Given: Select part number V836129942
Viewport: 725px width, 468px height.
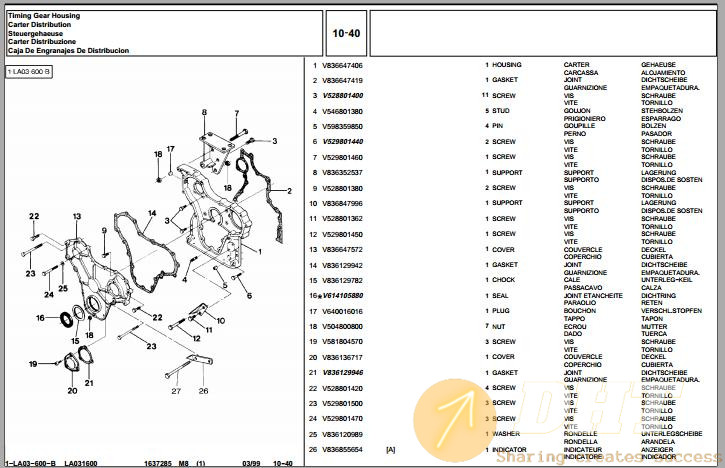Looking at the screenshot, I should 342,265.
